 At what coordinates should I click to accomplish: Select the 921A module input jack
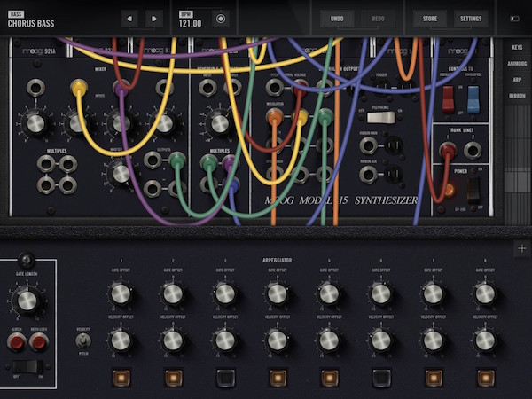click(x=35, y=88)
